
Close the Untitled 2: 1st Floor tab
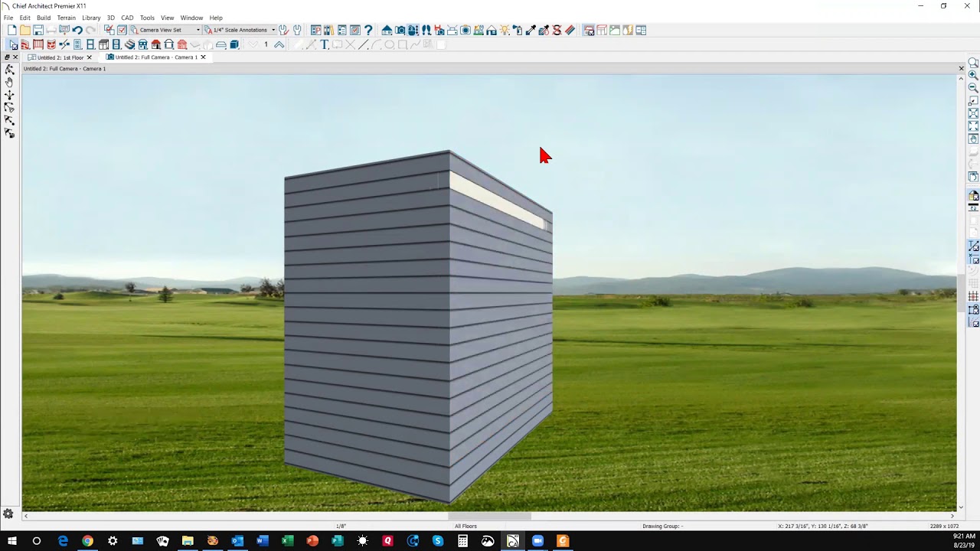coord(89,57)
